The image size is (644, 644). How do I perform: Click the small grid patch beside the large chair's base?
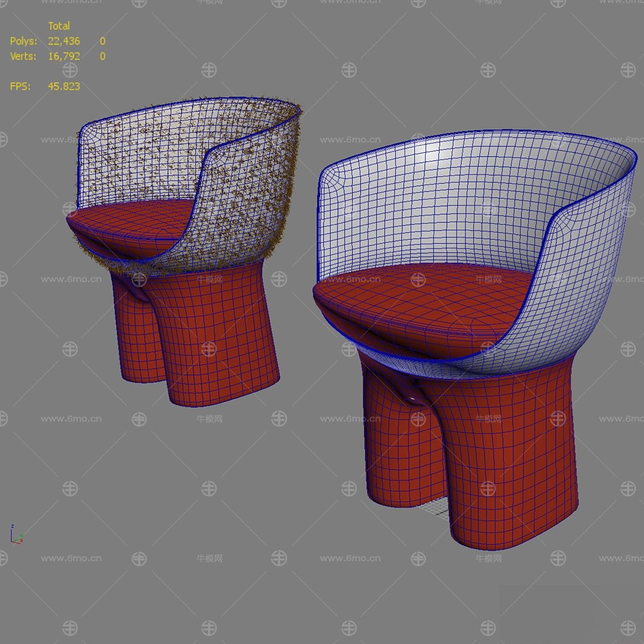coord(434,507)
